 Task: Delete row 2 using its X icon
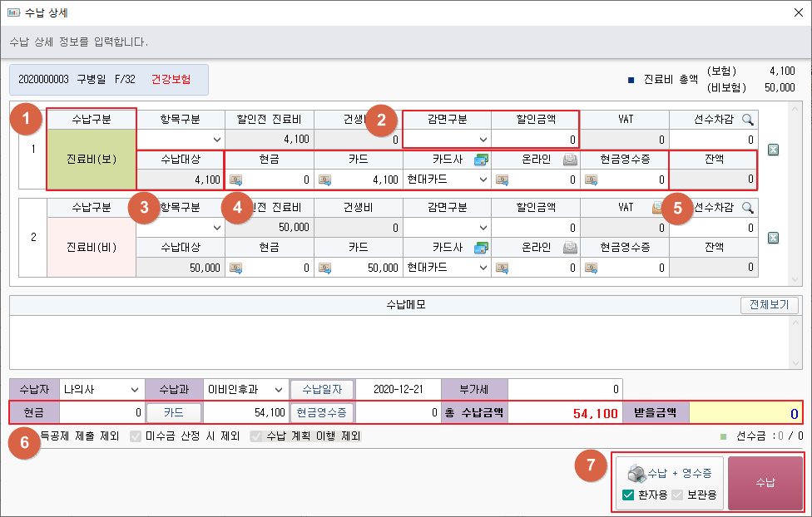[773, 238]
